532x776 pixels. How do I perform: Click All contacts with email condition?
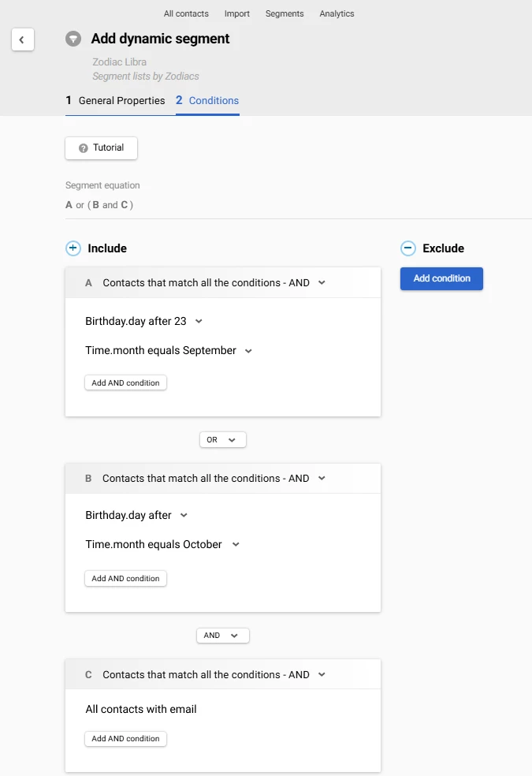point(141,710)
